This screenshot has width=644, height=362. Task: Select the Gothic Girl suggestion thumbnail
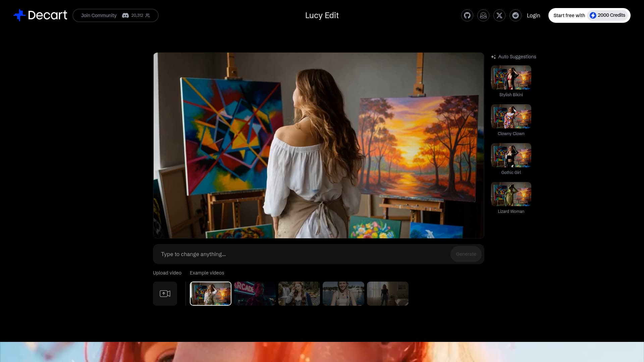click(511, 155)
